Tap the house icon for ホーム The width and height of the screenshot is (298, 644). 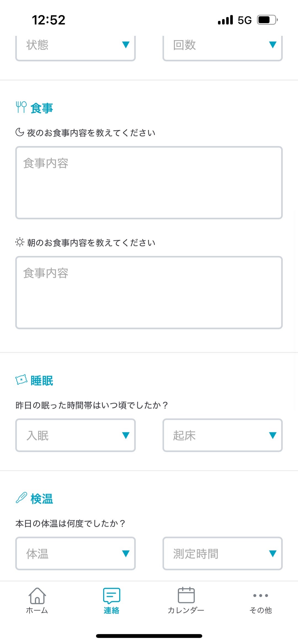pyautogui.click(x=37, y=596)
